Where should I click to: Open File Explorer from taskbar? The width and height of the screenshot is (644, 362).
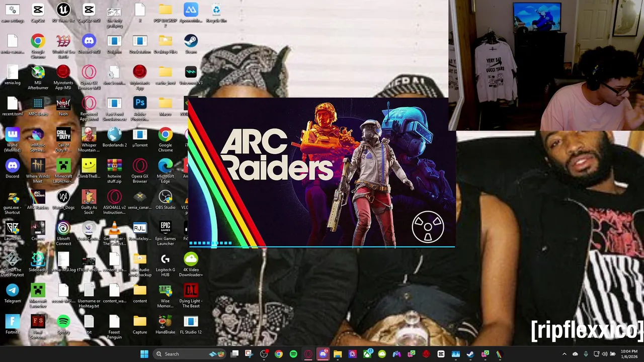point(338,354)
